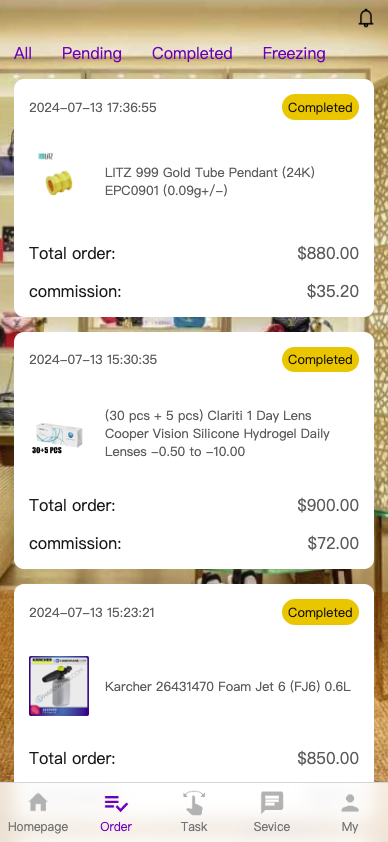Open the Karcher 26431470 Foam Jet title
The width and height of the screenshot is (388, 842).
(x=228, y=686)
